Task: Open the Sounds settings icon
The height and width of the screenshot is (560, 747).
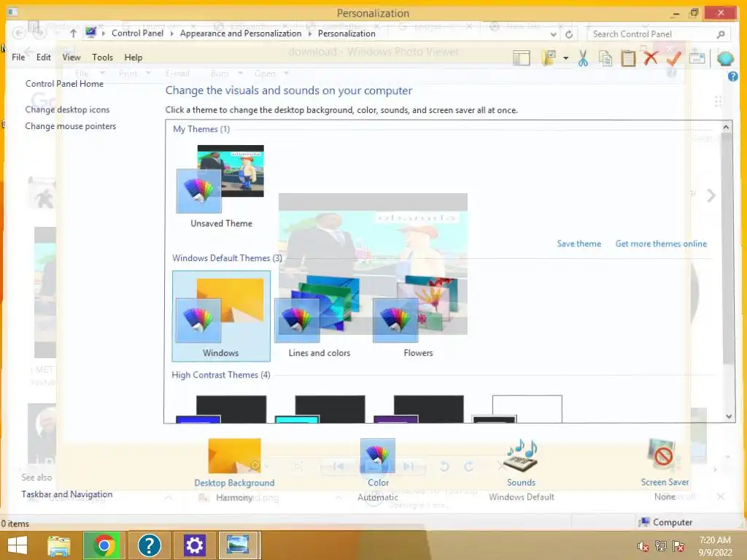Action: [x=521, y=456]
